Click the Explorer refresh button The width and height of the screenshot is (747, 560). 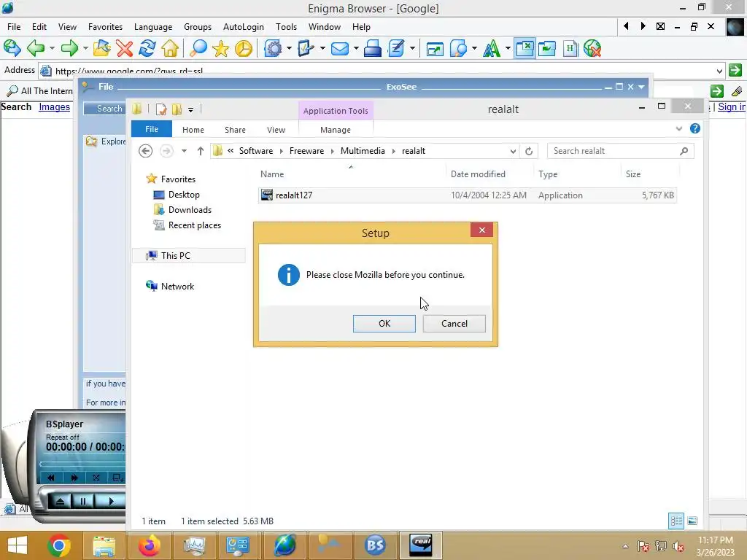529,151
